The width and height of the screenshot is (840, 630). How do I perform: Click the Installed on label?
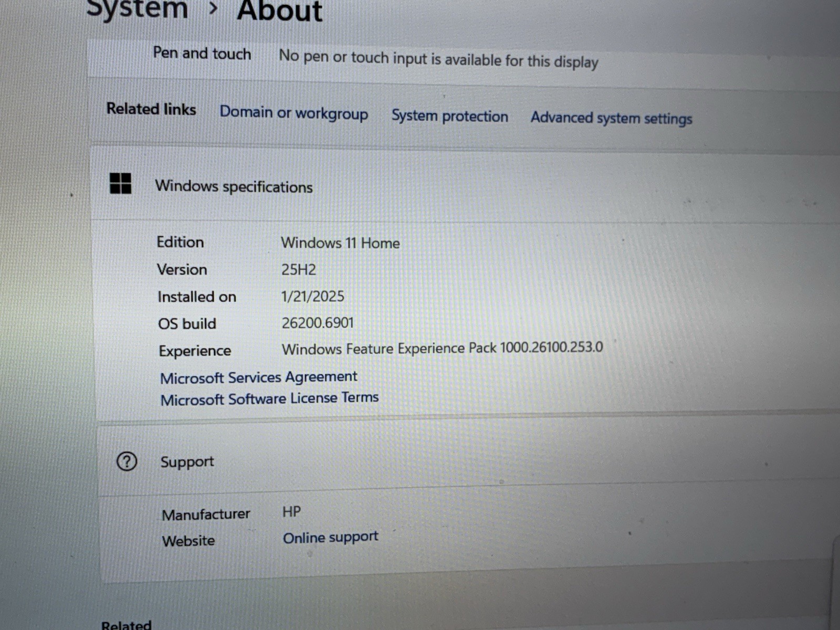coord(197,297)
